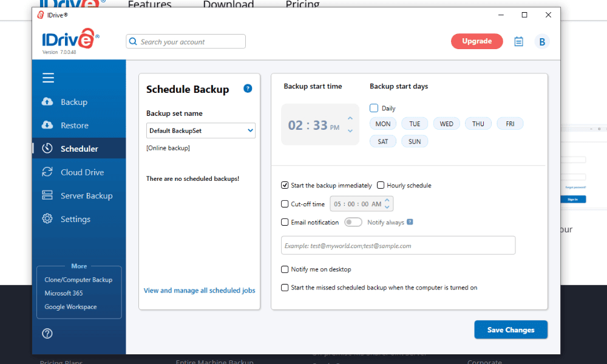Toggle the Notify always switch
Viewport: 607px width, 364px height.
tap(353, 223)
